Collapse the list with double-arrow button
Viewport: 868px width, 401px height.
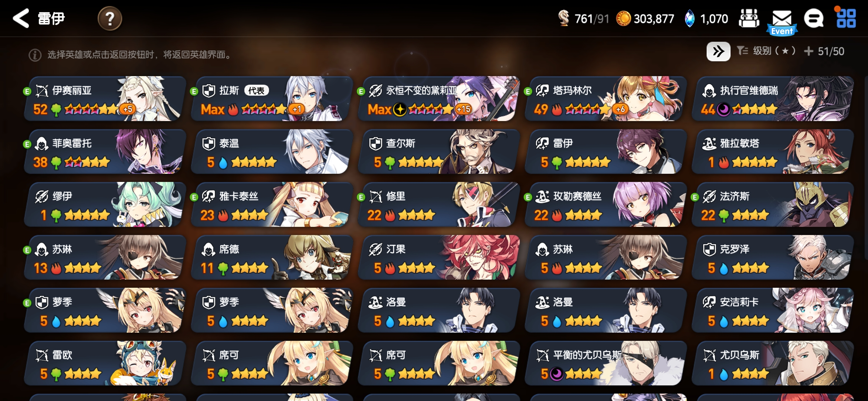coord(719,51)
